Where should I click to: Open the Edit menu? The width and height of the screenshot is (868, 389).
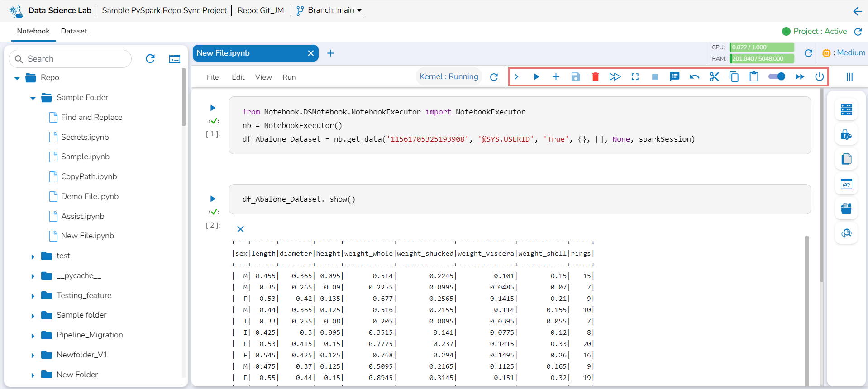click(238, 77)
